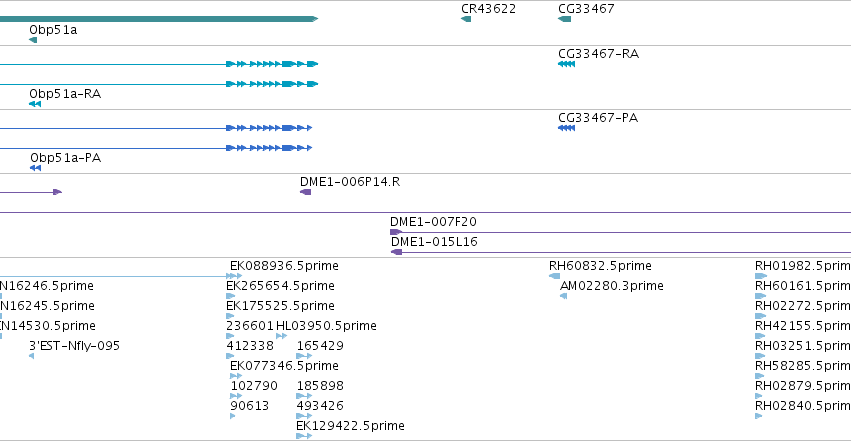Select the long teal gene bar at top
The width and height of the screenshot is (851, 441).
pyautogui.click(x=158, y=19)
